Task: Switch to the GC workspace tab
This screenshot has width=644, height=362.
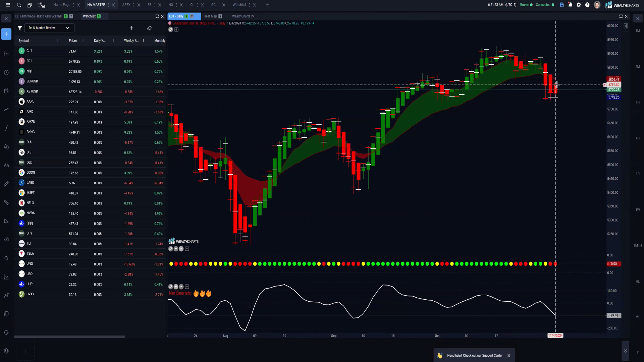Action: click(x=213, y=5)
